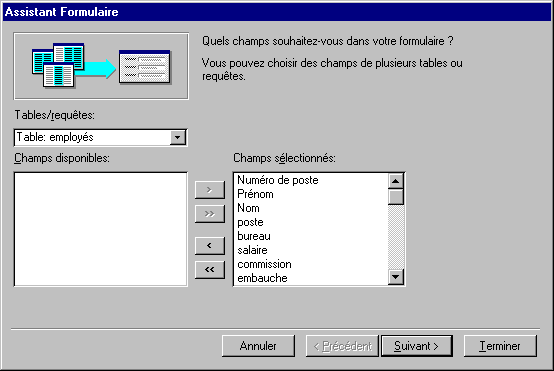
Task: Click the Annuler button
Action: point(258,346)
